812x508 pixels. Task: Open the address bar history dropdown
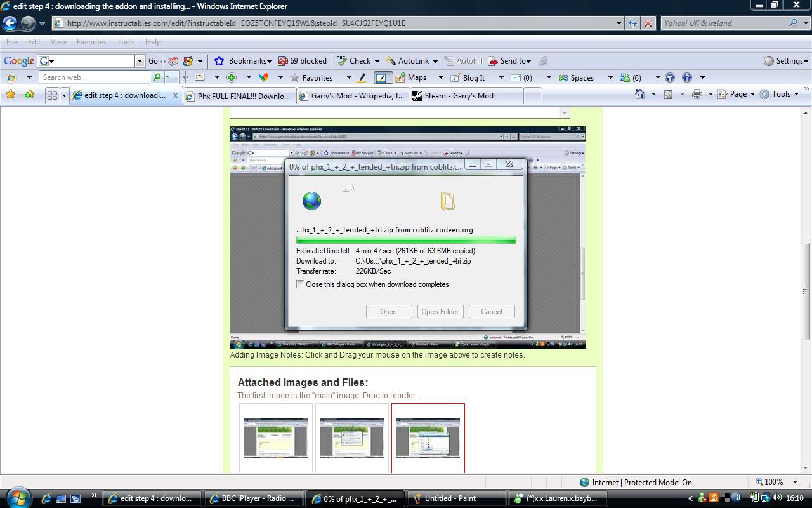click(x=619, y=23)
